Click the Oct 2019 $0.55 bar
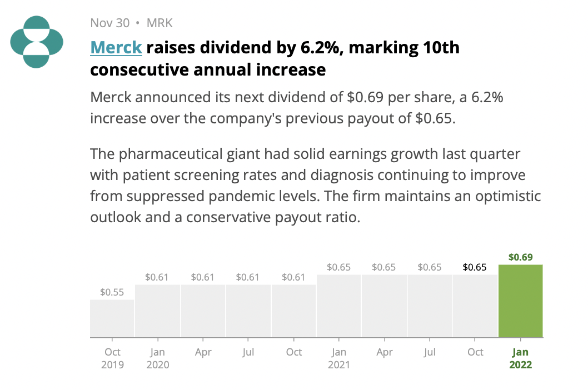Screen dimensions: 588x390 coord(112,318)
